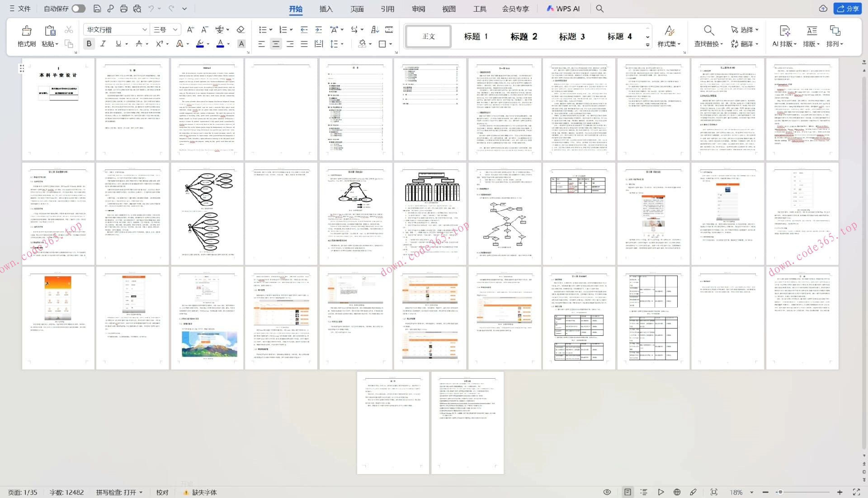Click the clear formatting eraser icon

[241, 30]
